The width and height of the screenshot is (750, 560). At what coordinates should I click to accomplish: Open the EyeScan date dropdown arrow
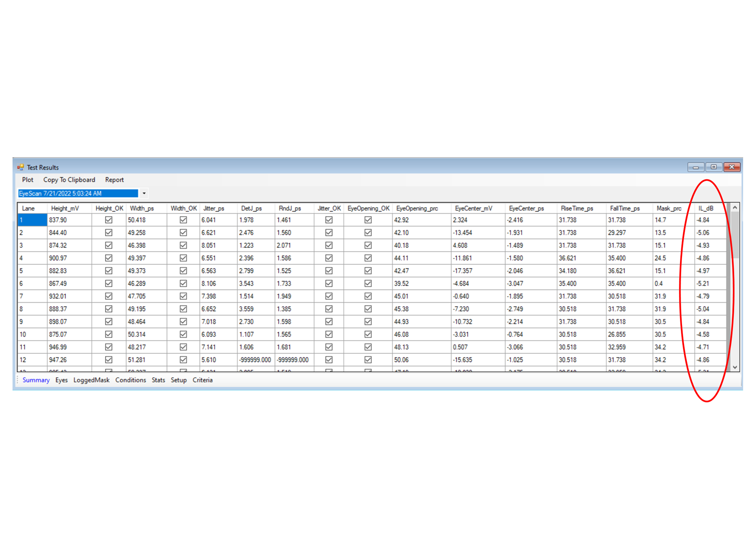[x=144, y=193]
